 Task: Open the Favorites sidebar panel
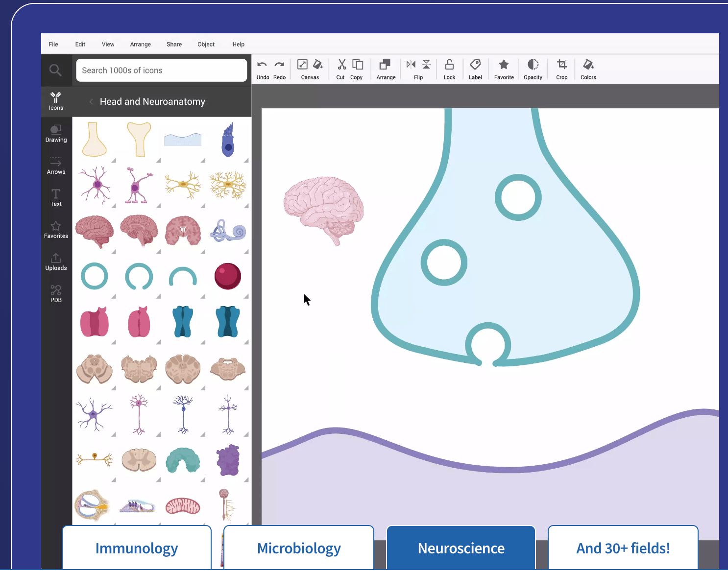(55, 229)
